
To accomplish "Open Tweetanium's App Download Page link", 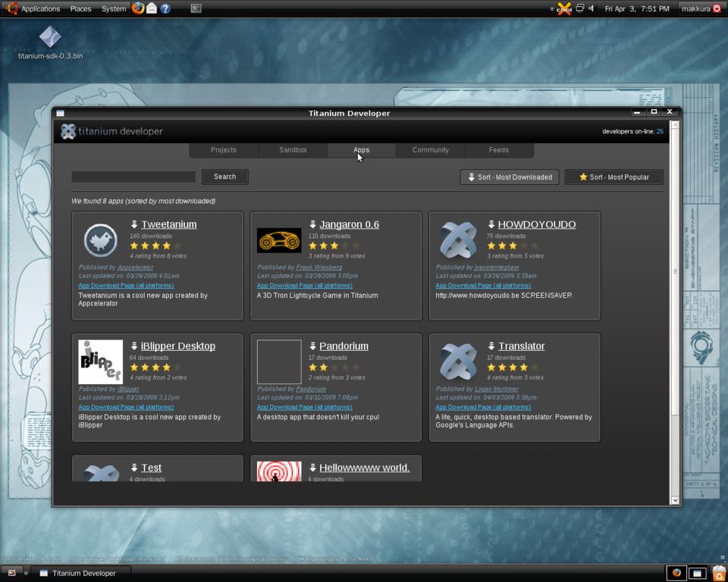I will tap(126, 286).
